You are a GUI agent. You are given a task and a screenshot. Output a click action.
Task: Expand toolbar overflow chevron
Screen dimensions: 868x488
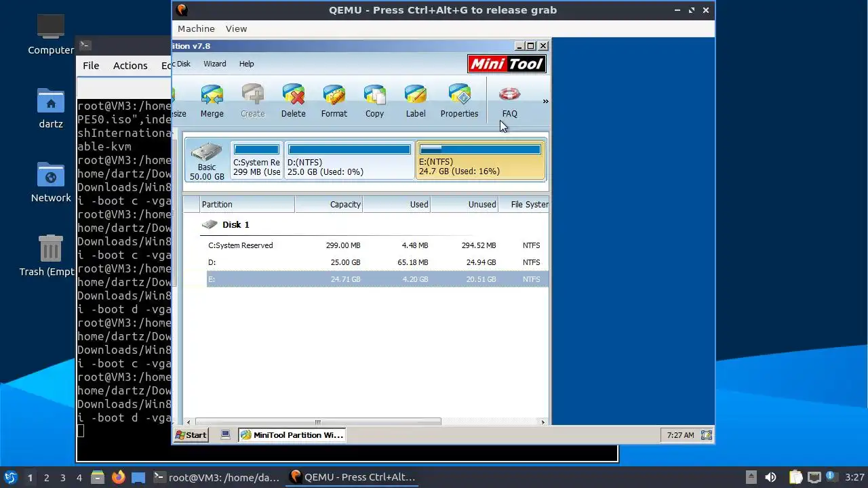tap(545, 102)
